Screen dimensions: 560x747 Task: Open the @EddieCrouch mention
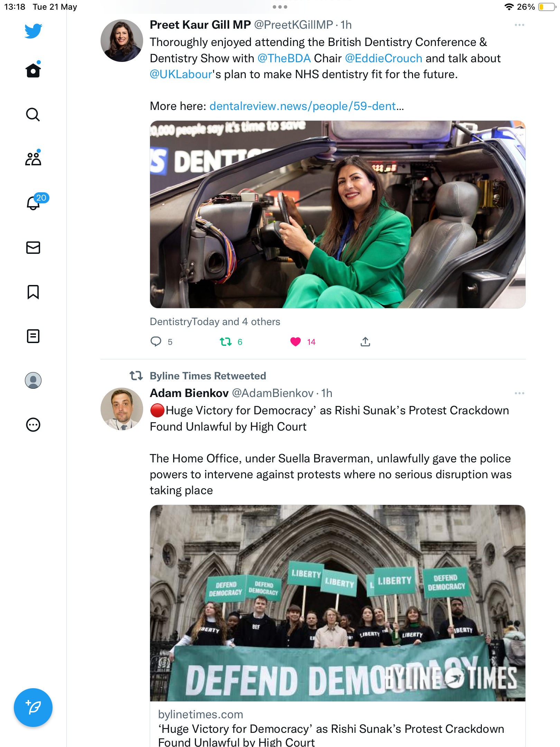pos(384,58)
